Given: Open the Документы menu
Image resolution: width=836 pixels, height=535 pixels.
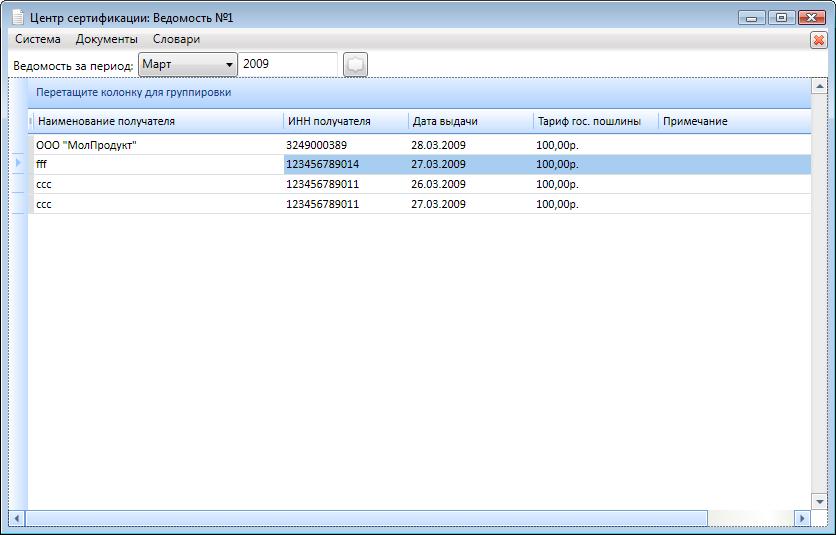Looking at the screenshot, I should 107,39.
